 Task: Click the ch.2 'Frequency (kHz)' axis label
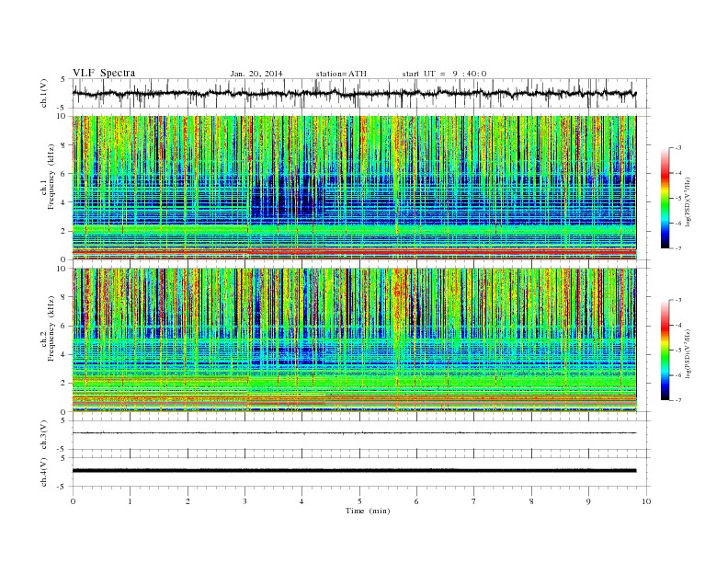(x=51, y=328)
